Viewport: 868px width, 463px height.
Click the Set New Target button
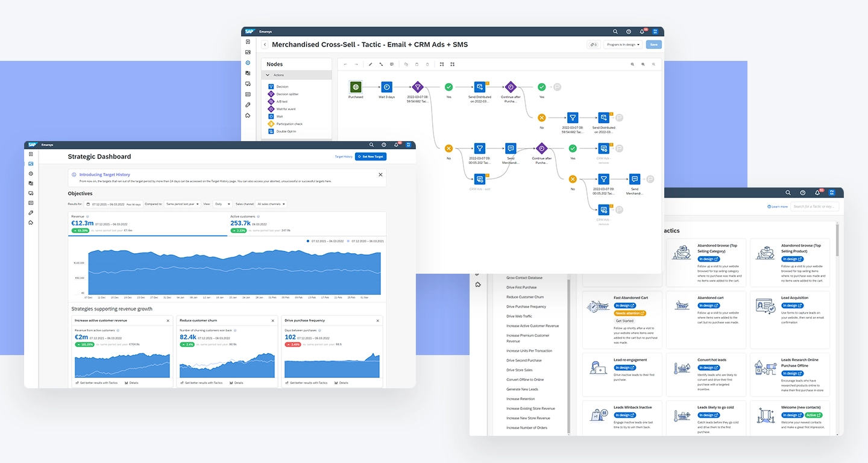(x=371, y=157)
